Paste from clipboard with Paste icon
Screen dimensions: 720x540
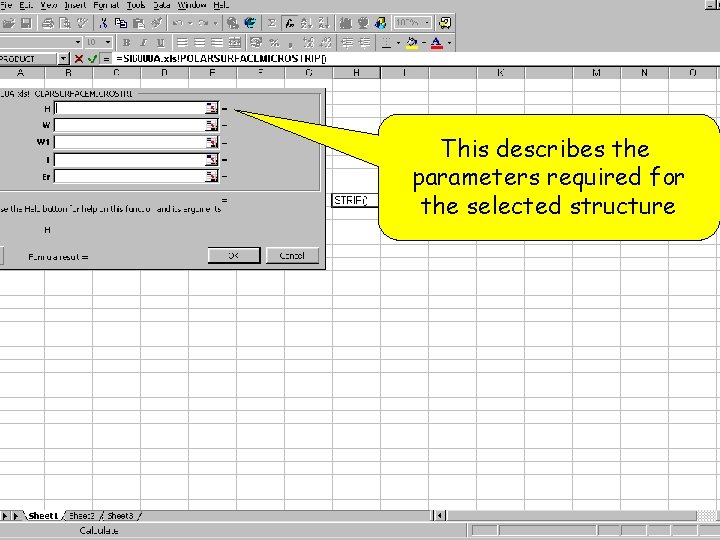[138, 23]
